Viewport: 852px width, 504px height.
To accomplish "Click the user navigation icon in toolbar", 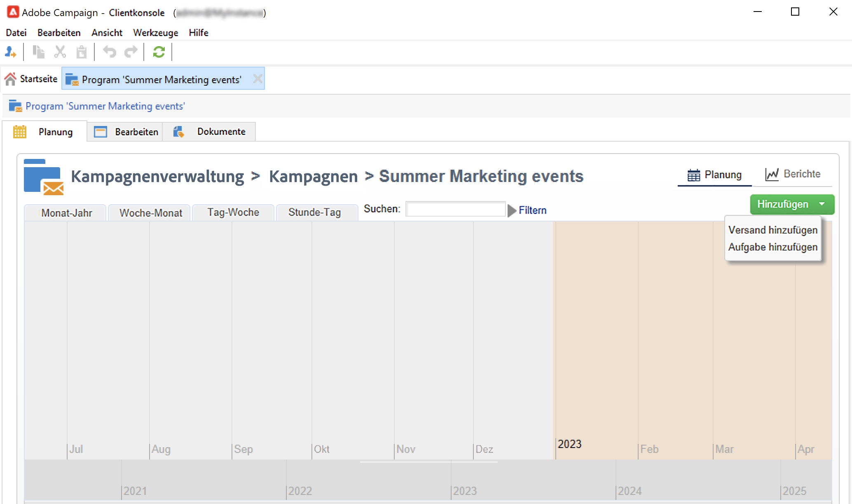I will [x=11, y=52].
